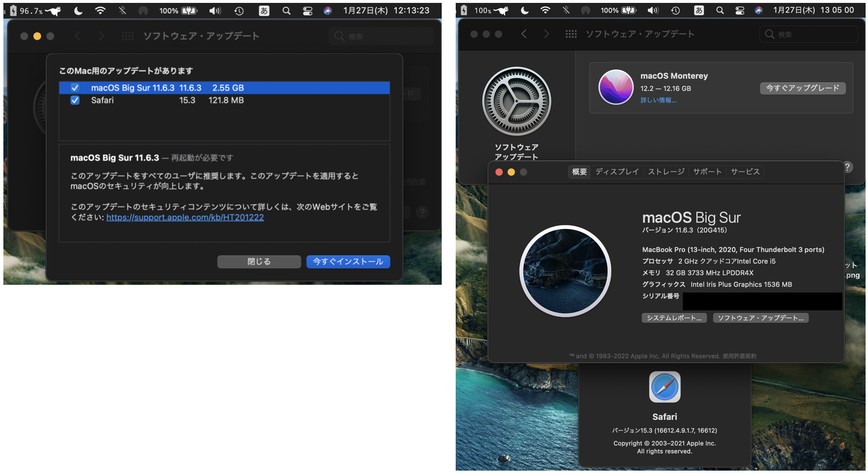Go back using chevron in right Software Update window
This screenshot has width=868, height=474.
(524, 34)
